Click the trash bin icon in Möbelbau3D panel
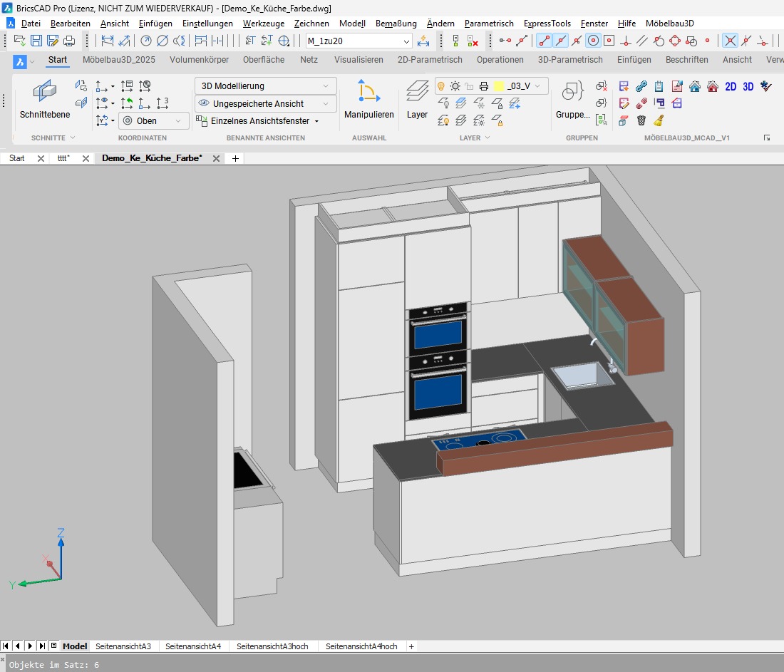Screen dimensions: 784x672 (641, 120)
